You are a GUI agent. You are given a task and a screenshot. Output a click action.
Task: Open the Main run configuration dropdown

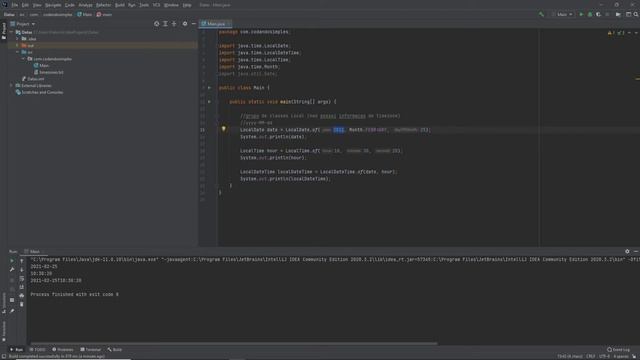(562, 14)
